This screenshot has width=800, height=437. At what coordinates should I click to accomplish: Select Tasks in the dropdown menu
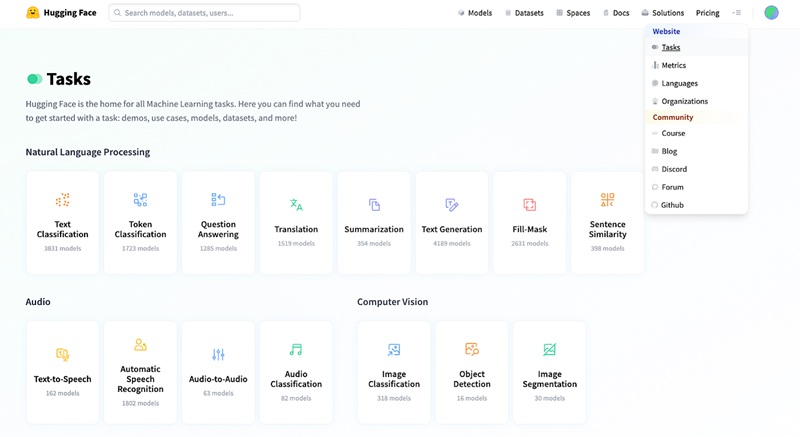(x=696, y=47)
